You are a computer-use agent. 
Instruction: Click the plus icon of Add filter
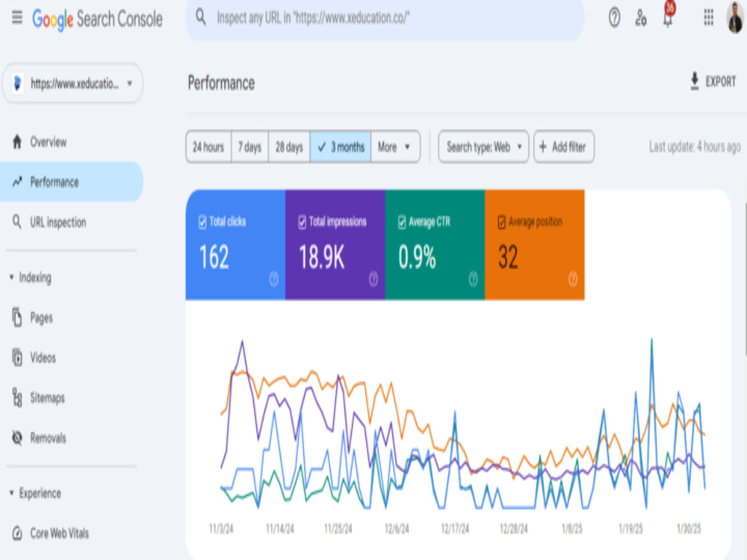(542, 146)
